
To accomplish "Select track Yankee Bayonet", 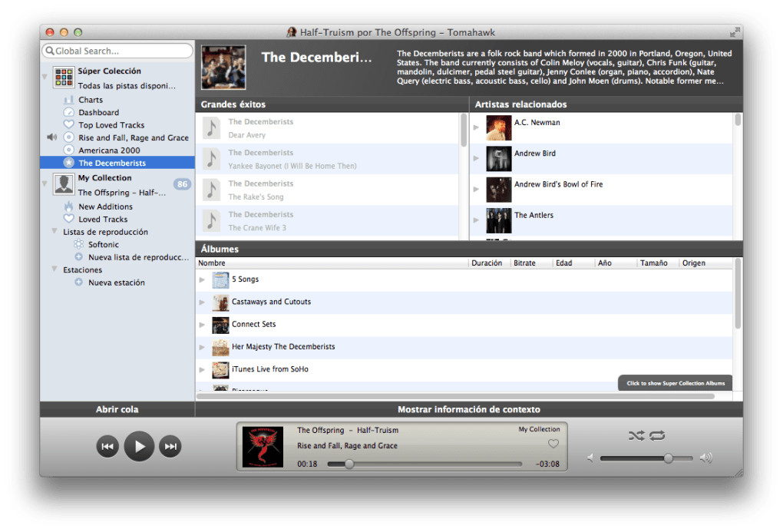I will coord(327,159).
